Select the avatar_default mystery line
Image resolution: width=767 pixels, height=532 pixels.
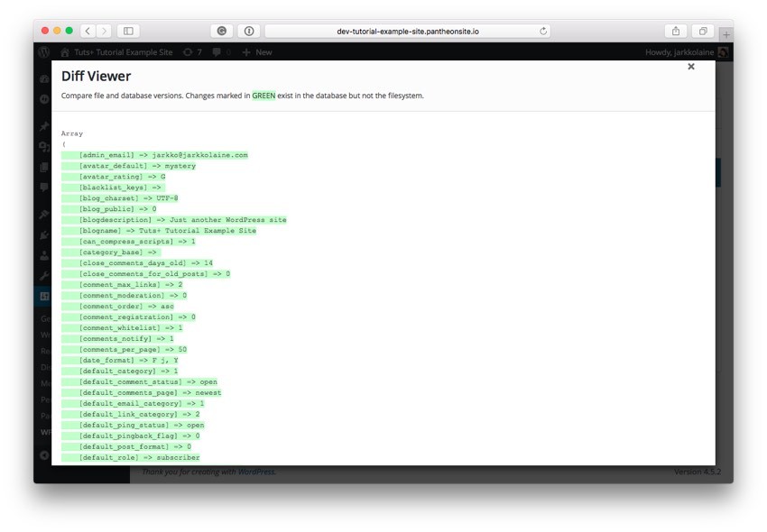pyautogui.click(x=129, y=166)
